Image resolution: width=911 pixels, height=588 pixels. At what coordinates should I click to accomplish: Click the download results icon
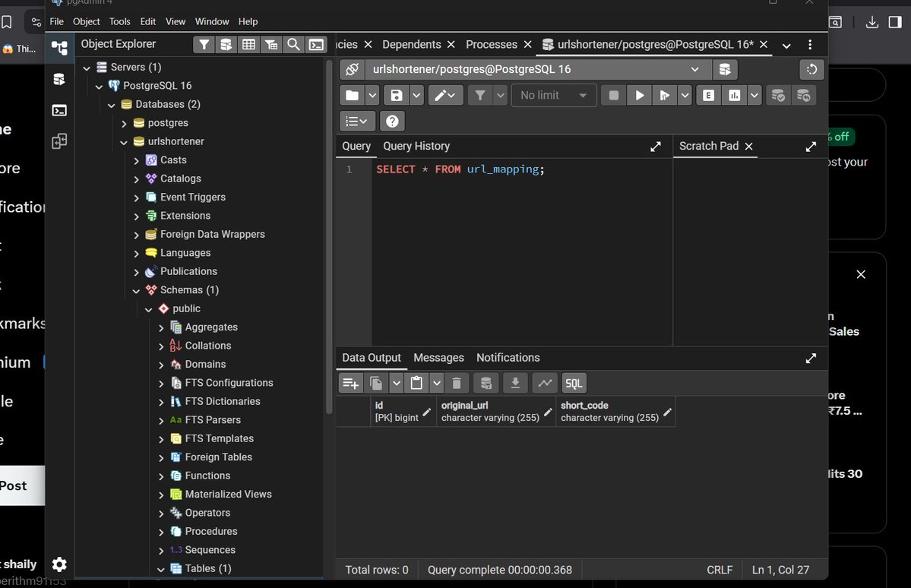coord(514,383)
